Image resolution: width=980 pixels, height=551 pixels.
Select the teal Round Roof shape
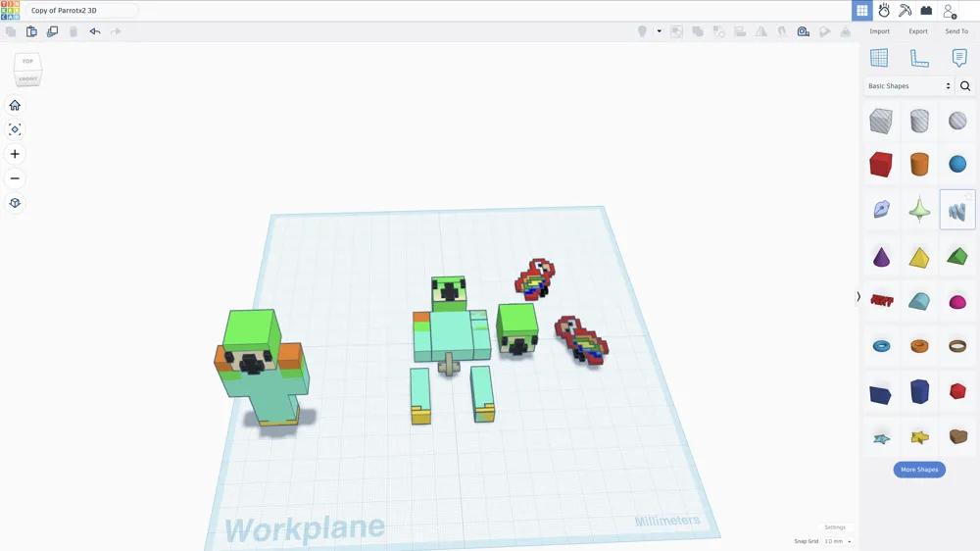(919, 301)
